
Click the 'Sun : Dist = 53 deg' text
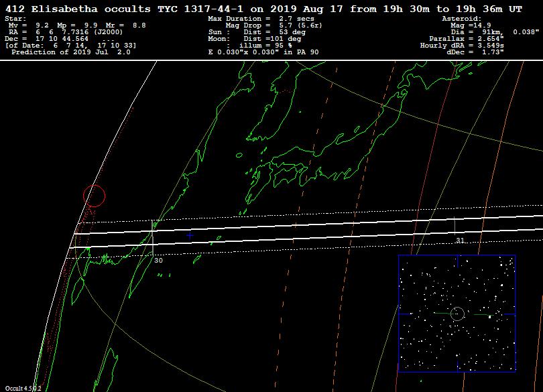[x=257, y=32]
